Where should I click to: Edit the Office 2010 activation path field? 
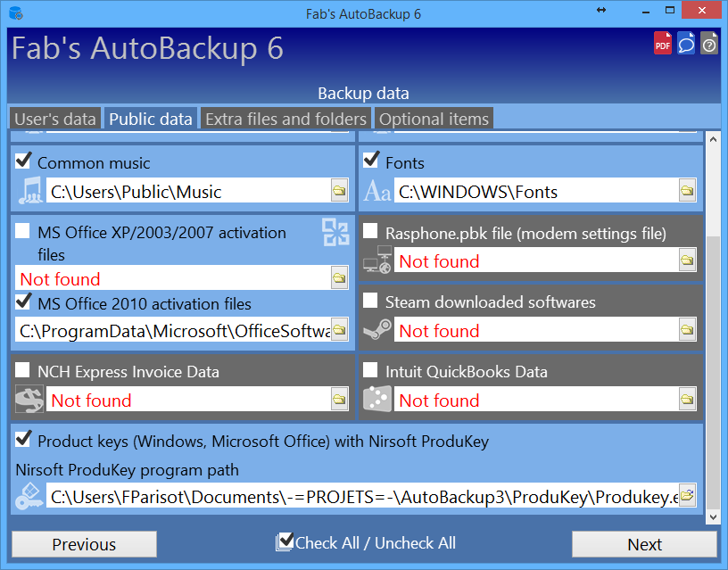(173, 330)
